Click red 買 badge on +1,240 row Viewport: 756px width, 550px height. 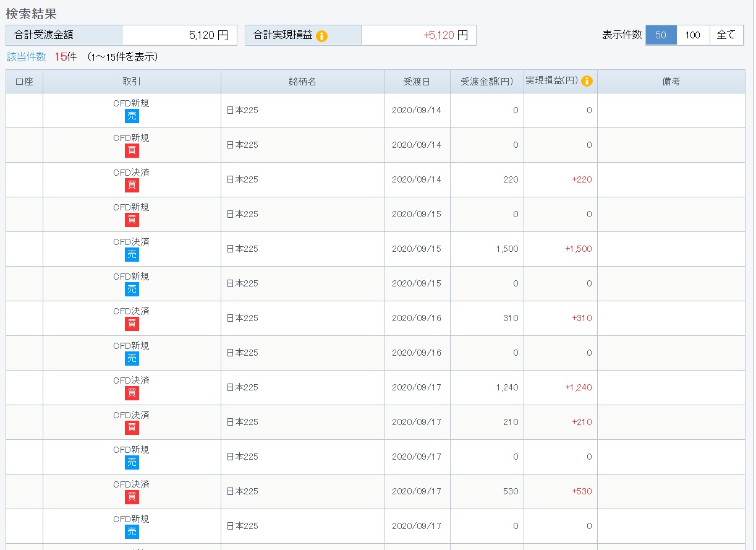pyautogui.click(x=132, y=393)
